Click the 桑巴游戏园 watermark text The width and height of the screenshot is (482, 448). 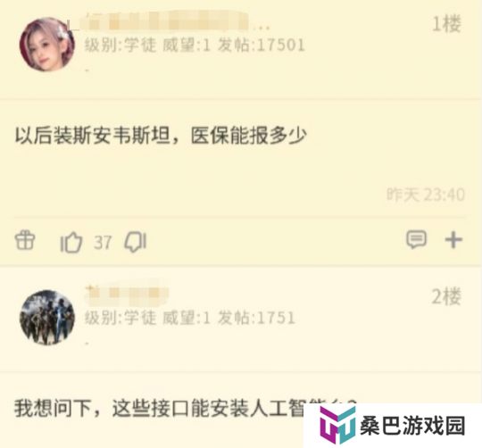(x=412, y=426)
